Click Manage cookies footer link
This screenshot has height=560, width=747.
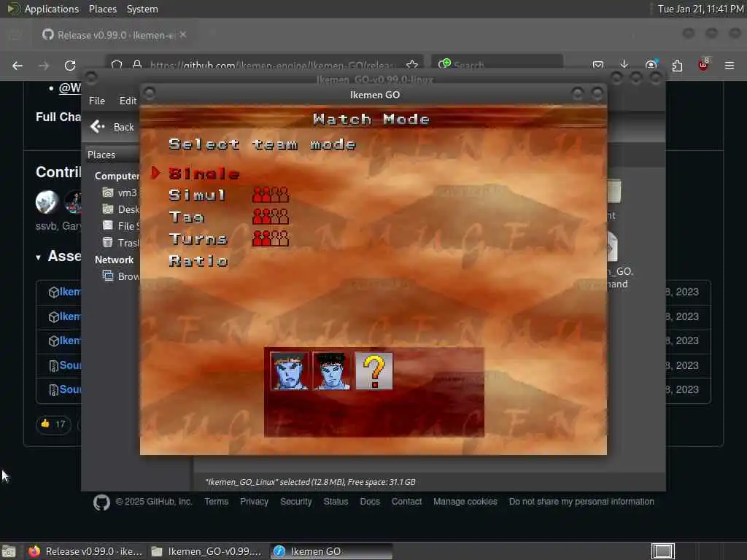(x=465, y=502)
